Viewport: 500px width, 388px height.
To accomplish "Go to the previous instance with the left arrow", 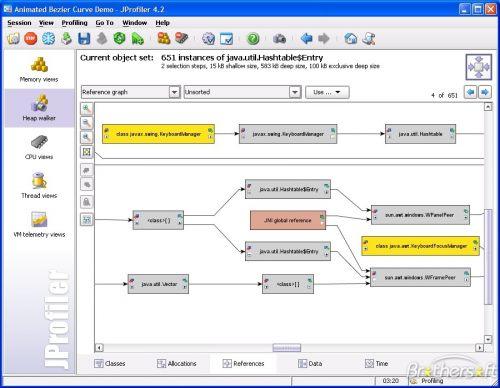I will click(471, 92).
